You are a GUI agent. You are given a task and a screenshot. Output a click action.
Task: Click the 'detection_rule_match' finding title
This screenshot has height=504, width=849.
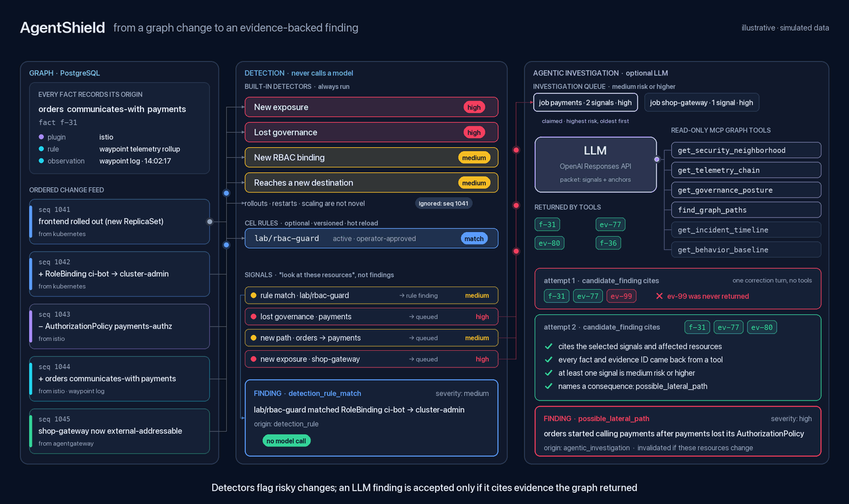[x=325, y=393]
